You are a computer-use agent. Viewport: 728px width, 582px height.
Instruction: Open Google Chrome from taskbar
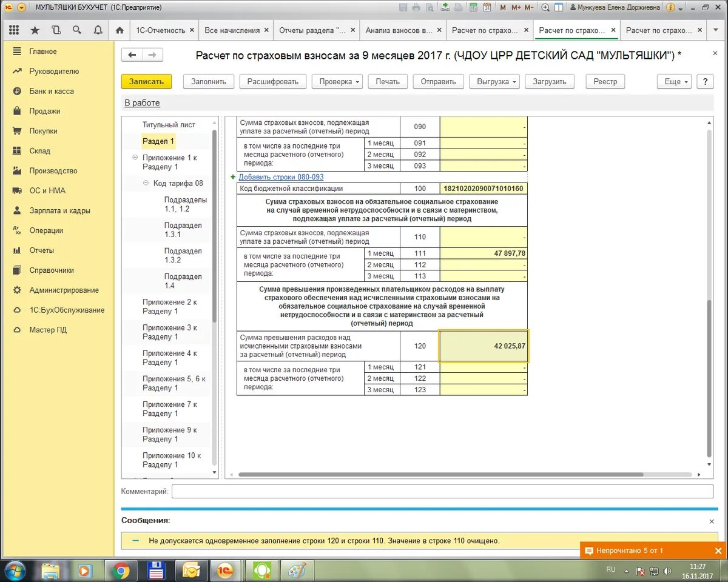click(121, 570)
